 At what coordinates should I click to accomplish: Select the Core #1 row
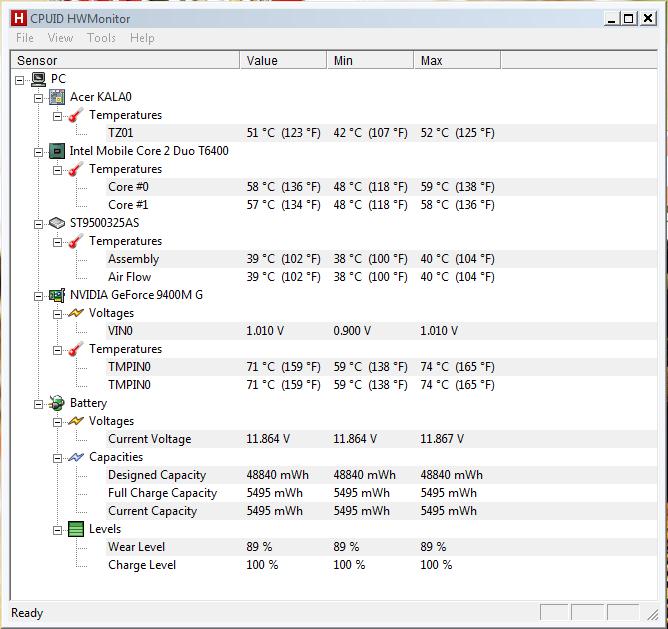point(381,205)
